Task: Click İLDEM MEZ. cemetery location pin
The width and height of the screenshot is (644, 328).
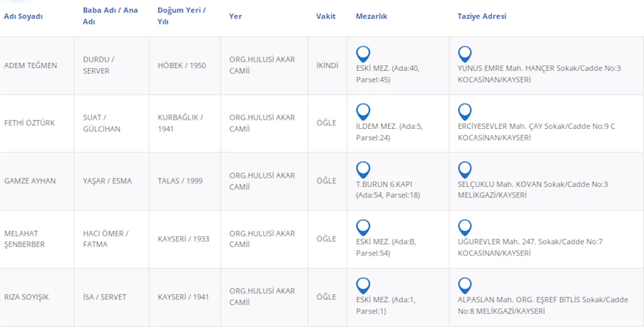Action: (x=363, y=112)
